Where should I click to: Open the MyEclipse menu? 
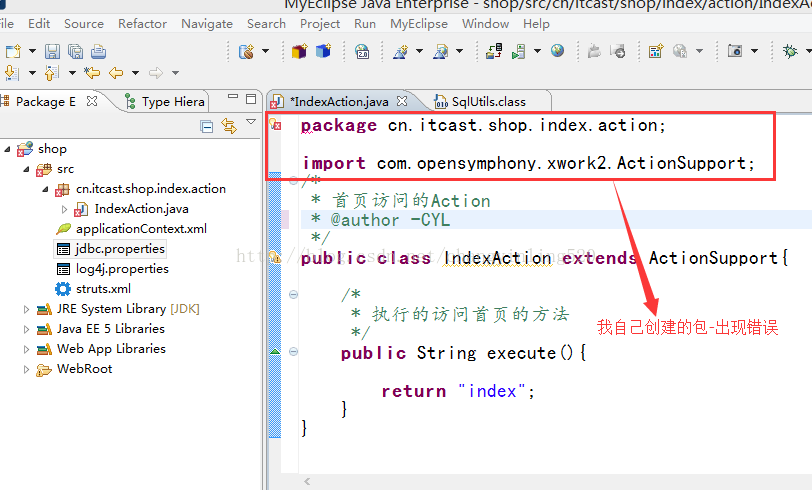coord(419,24)
